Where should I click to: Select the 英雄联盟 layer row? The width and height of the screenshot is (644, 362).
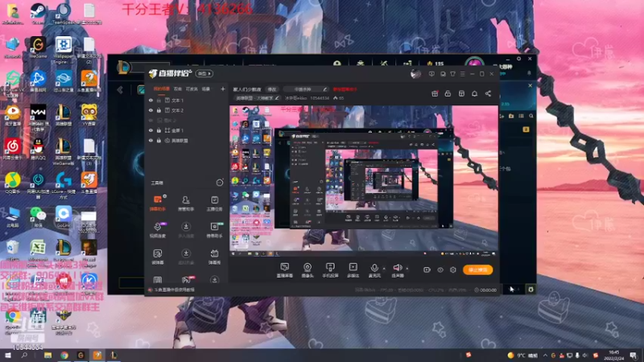coord(187,140)
